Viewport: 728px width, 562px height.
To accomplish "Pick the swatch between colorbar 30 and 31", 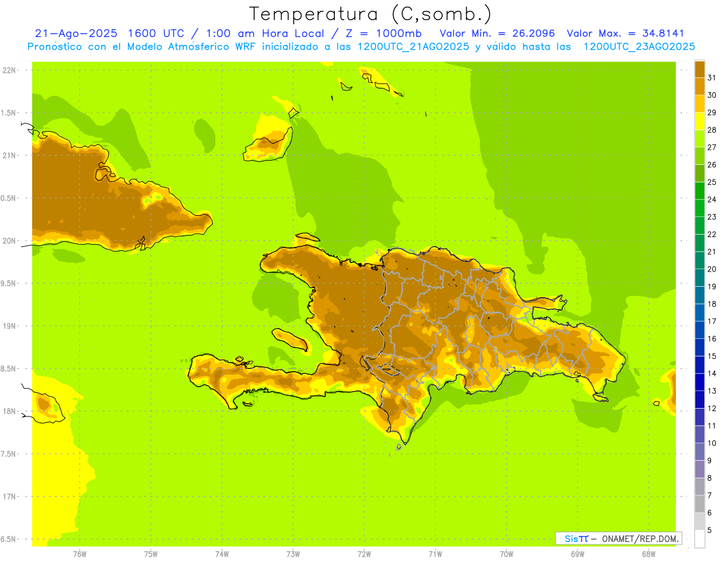I will [699, 86].
